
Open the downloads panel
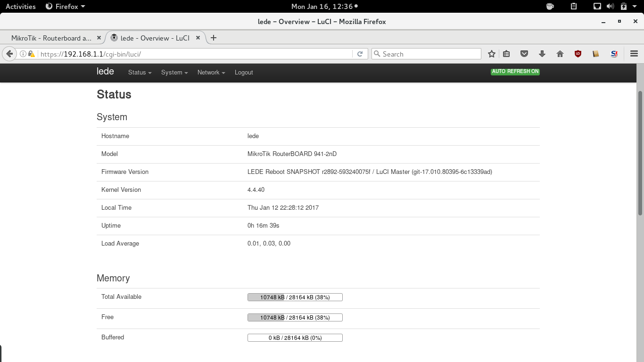pos(542,54)
